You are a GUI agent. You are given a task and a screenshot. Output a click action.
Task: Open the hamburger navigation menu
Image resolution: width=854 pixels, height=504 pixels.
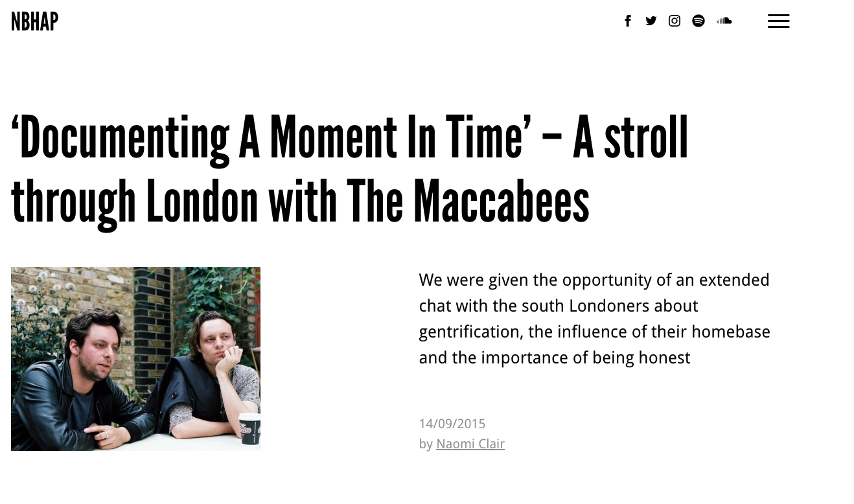click(778, 21)
